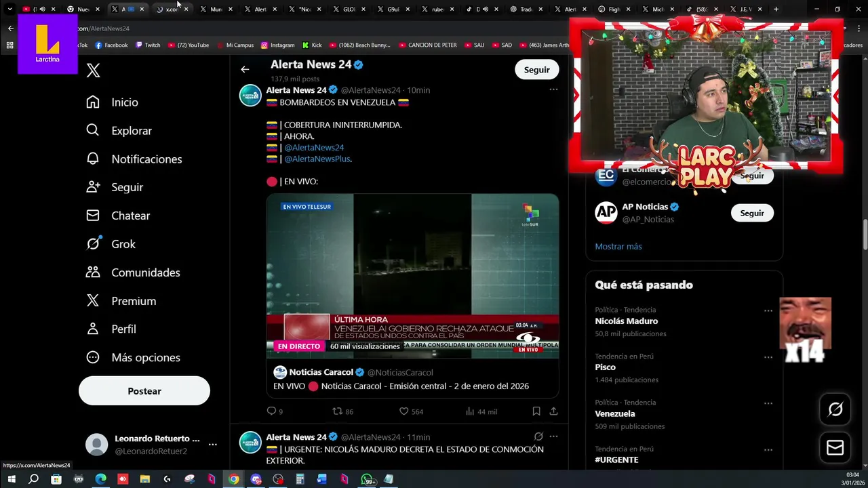The image size is (868, 488).
Task: Click the Perfil person icon
Action: coord(93,329)
